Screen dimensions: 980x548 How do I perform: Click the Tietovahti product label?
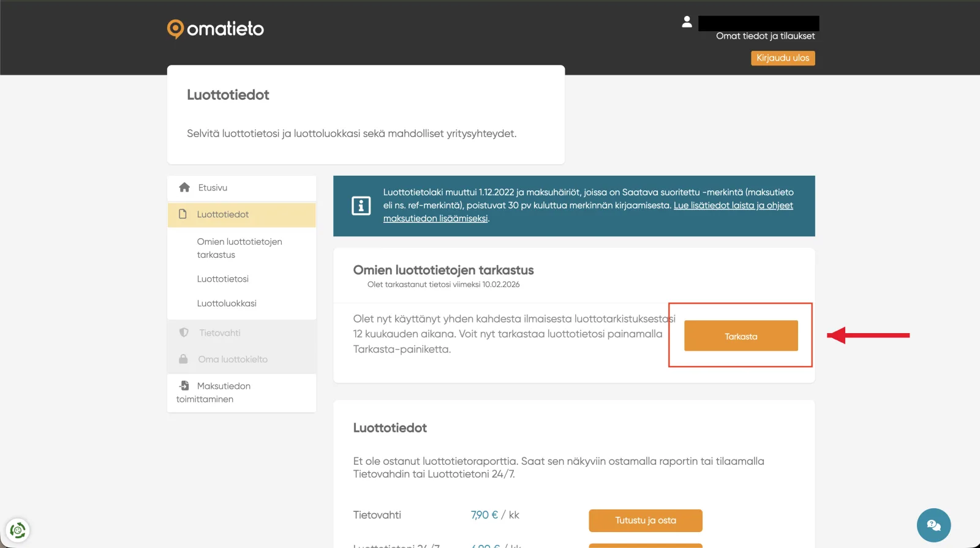click(x=377, y=515)
